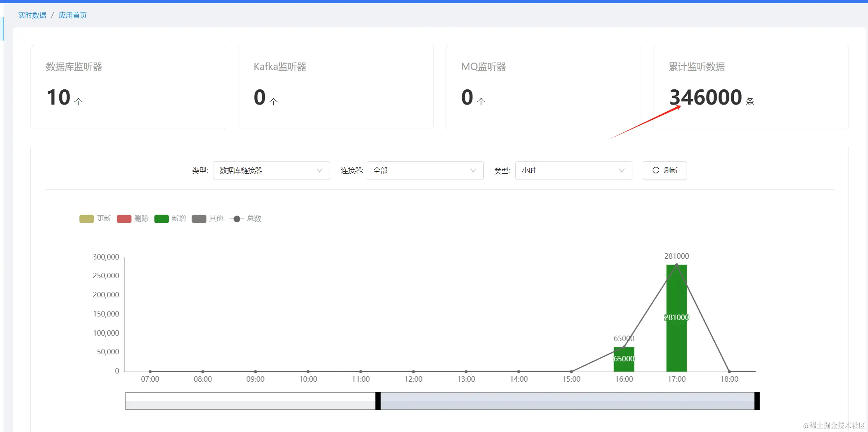Image resolution: width=868 pixels, height=432 pixels.
Task: Click left handle of chart zoom slider
Action: click(x=378, y=401)
